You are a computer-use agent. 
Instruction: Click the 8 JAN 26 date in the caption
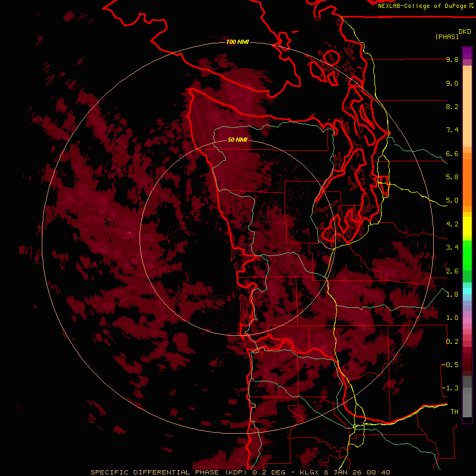coord(343,472)
